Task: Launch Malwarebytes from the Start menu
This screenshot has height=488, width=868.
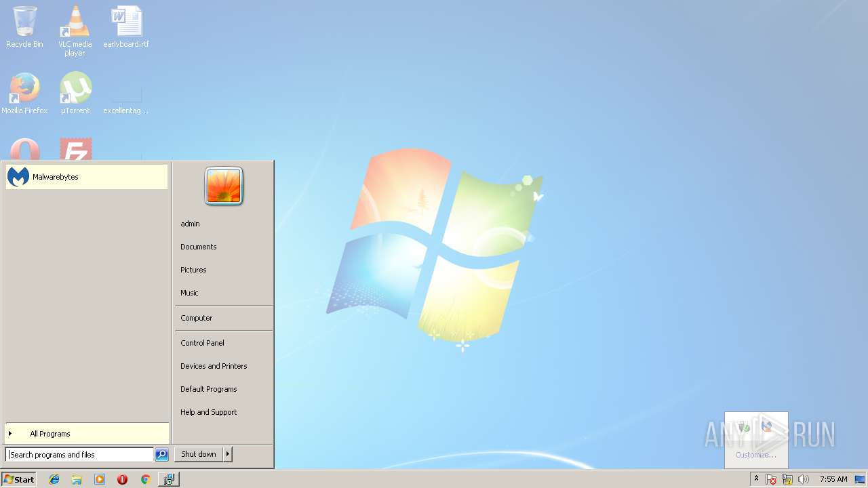Action: pos(86,177)
